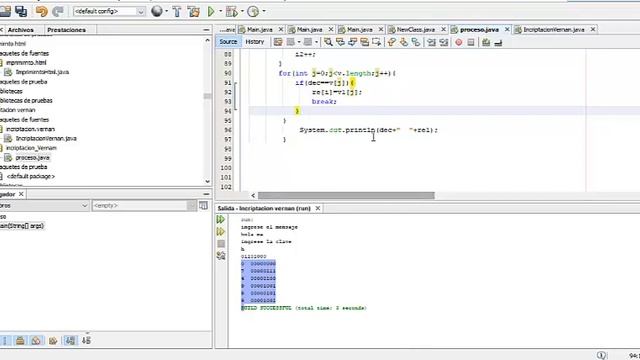Screen dimensions: 640x360
Task: Stop macro recording icon next to the red circle
Action: point(471,42)
